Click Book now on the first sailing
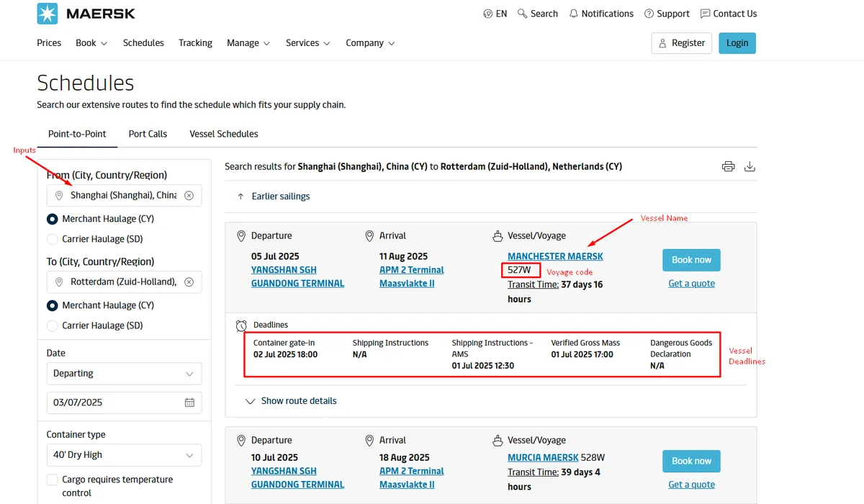The height and width of the screenshot is (504, 864). pos(690,259)
